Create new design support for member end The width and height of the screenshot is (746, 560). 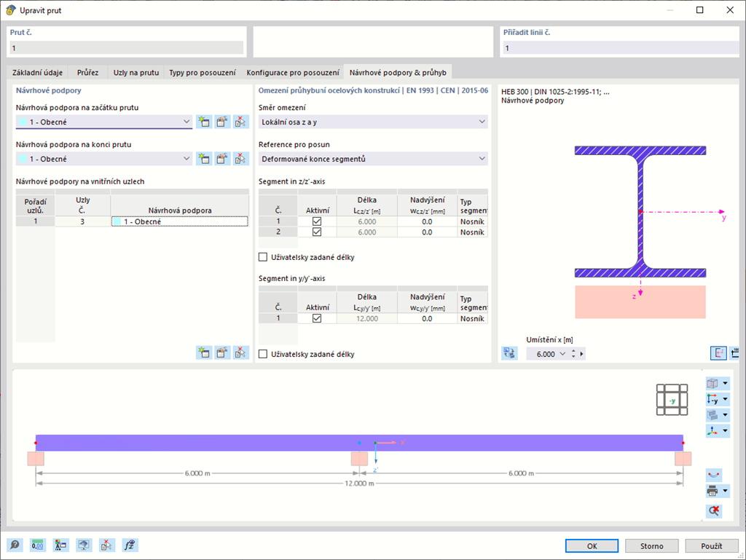(x=204, y=159)
